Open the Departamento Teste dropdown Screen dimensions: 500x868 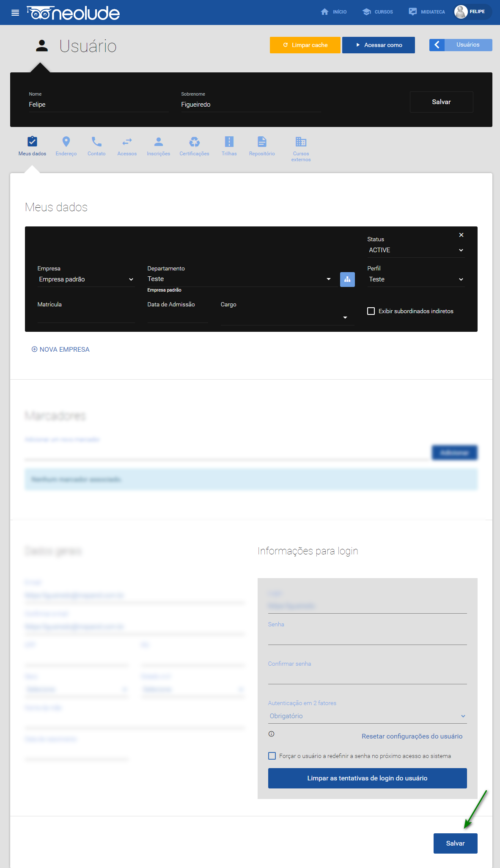coord(240,279)
